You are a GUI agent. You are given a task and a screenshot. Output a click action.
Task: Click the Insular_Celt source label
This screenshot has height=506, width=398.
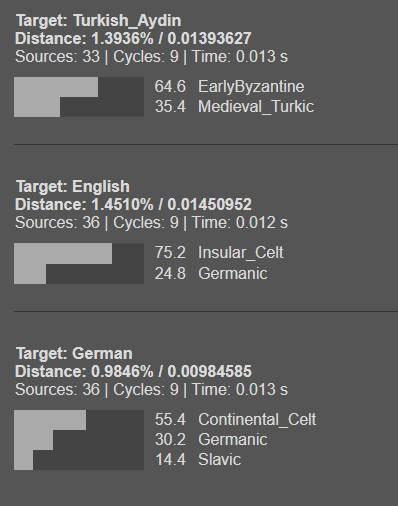(241, 253)
